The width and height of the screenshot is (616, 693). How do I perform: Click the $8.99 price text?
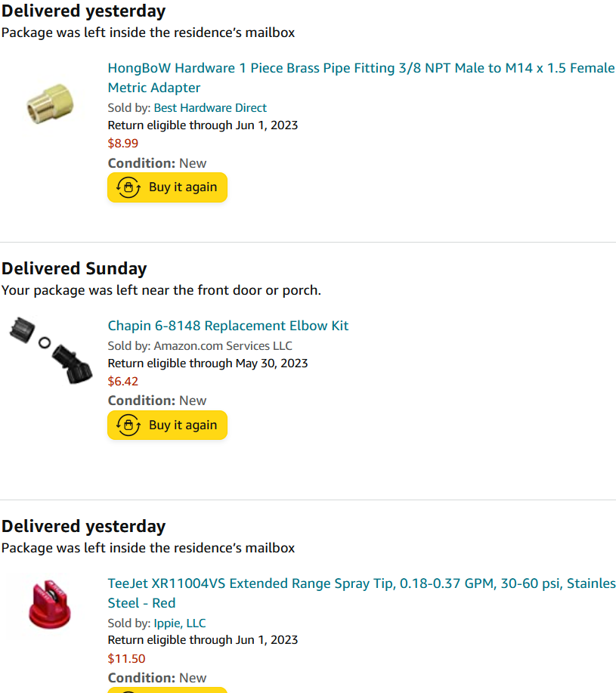pyautogui.click(x=123, y=143)
